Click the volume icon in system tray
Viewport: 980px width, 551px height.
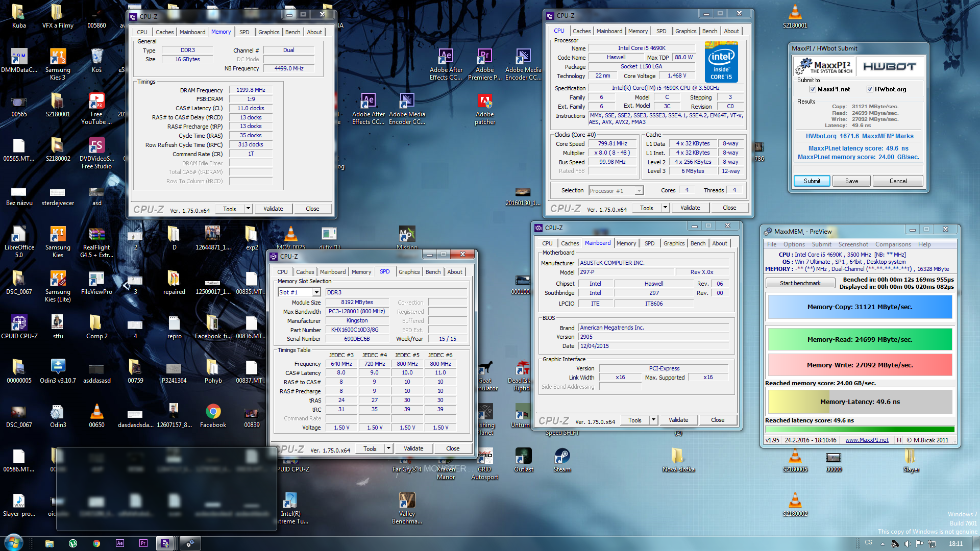[x=907, y=543]
